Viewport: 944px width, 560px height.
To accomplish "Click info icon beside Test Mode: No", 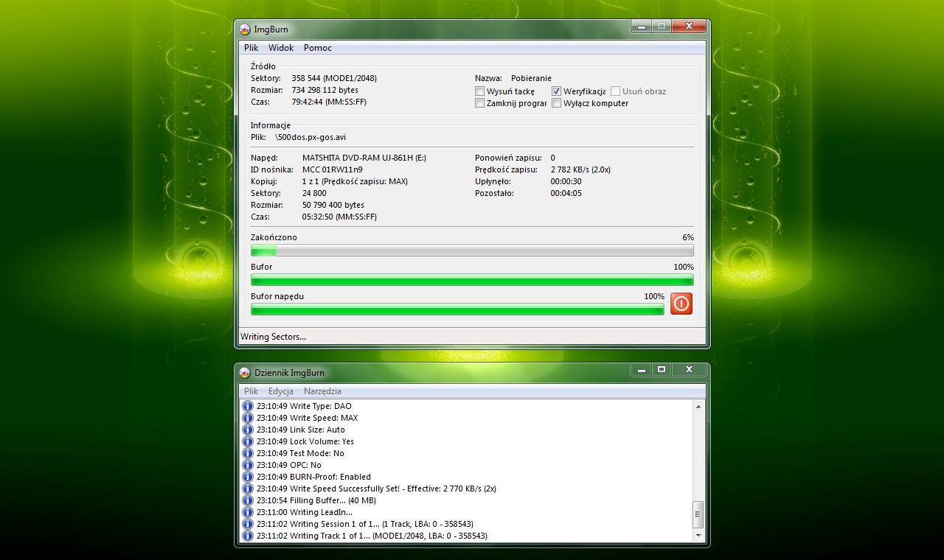I will click(x=248, y=453).
